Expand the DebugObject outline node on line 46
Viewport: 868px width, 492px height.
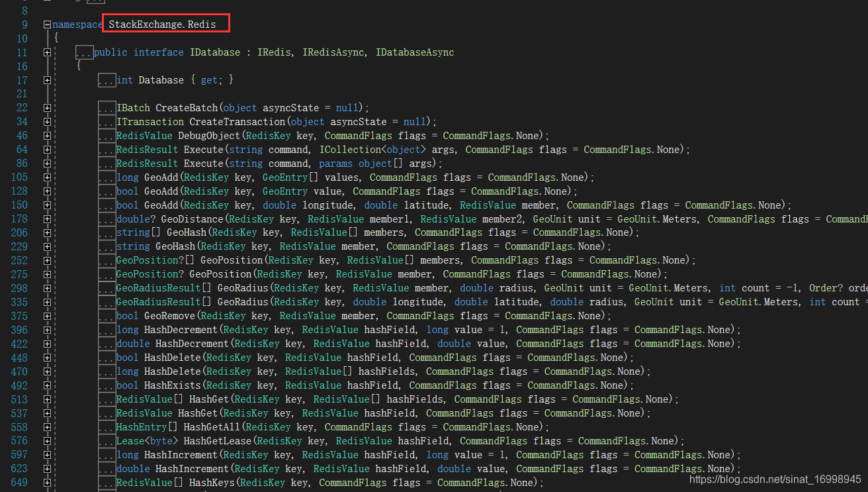coord(48,135)
